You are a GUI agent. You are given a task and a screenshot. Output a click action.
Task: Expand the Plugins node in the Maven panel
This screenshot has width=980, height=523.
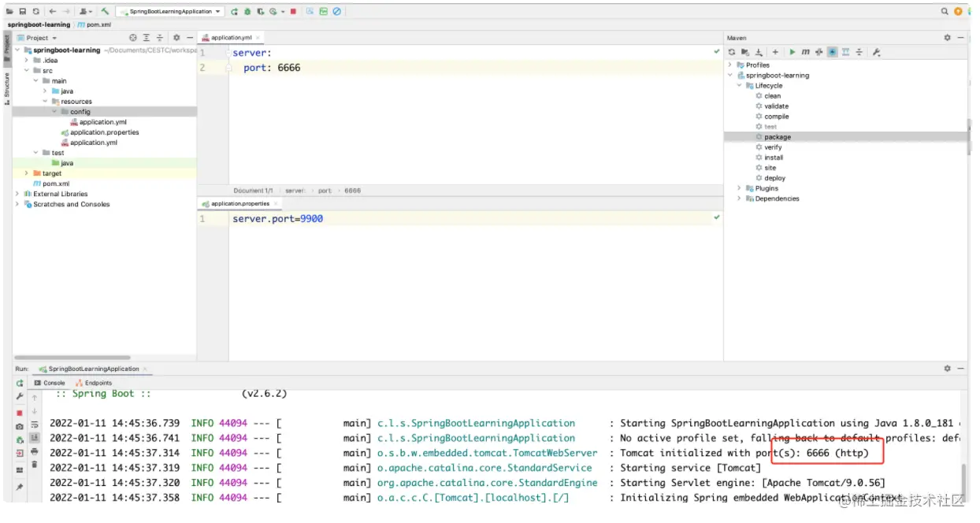(738, 187)
